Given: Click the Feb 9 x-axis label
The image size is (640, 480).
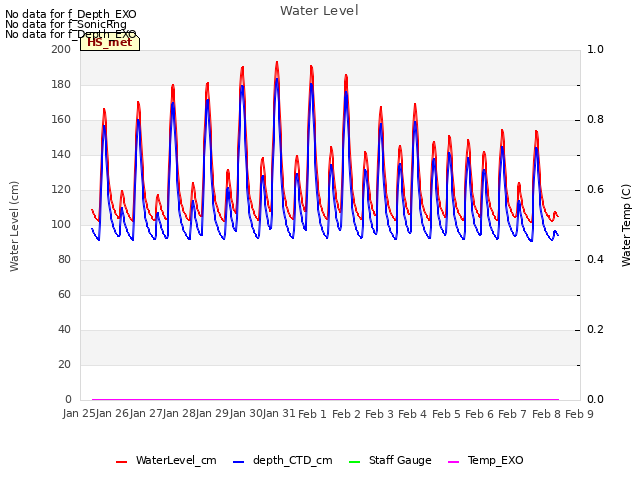Looking at the screenshot, I should pyautogui.click(x=579, y=414).
